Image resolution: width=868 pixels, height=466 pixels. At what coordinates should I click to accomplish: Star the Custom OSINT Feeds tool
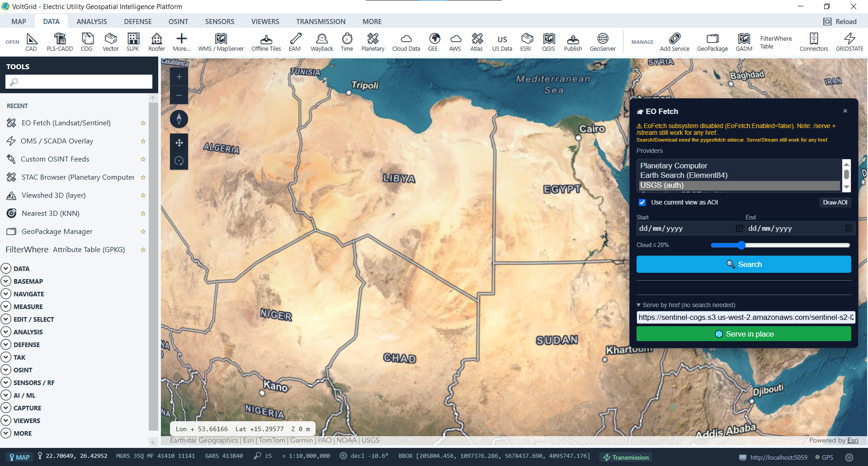tap(143, 159)
